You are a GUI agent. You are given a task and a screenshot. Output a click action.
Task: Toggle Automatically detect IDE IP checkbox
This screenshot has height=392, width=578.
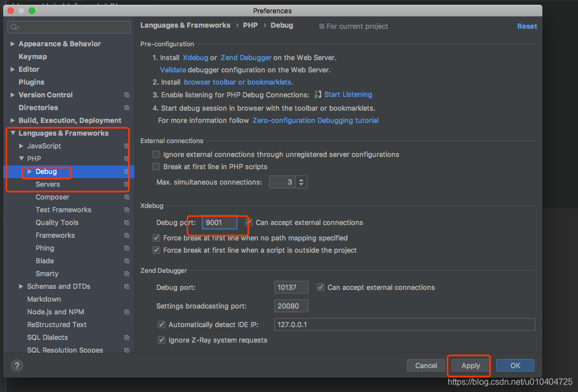point(162,324)
